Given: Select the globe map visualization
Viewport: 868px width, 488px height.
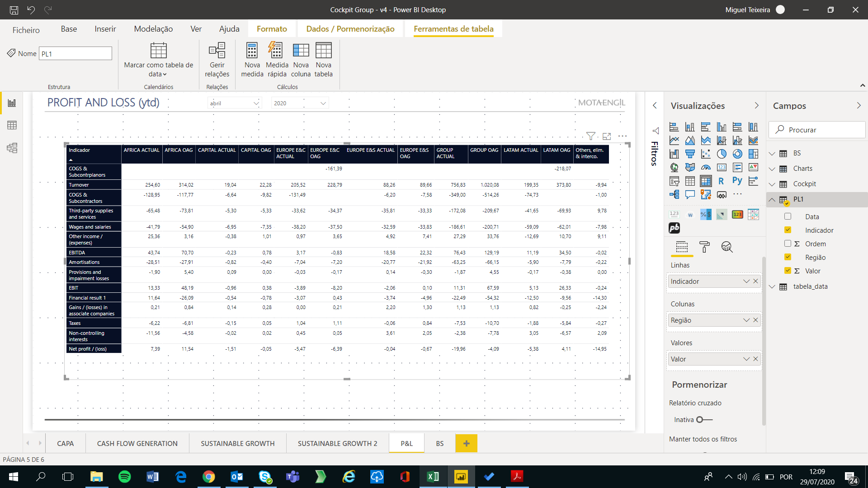Looking at the screenshot, I should click(674, 168).
